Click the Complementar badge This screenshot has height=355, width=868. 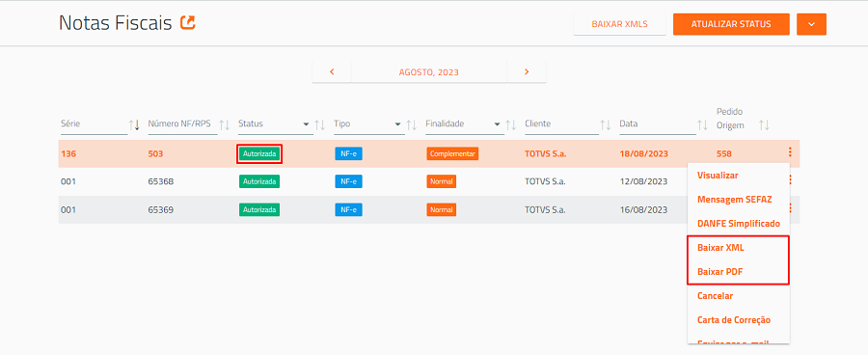pyautogui.click(x=452, y=153)
